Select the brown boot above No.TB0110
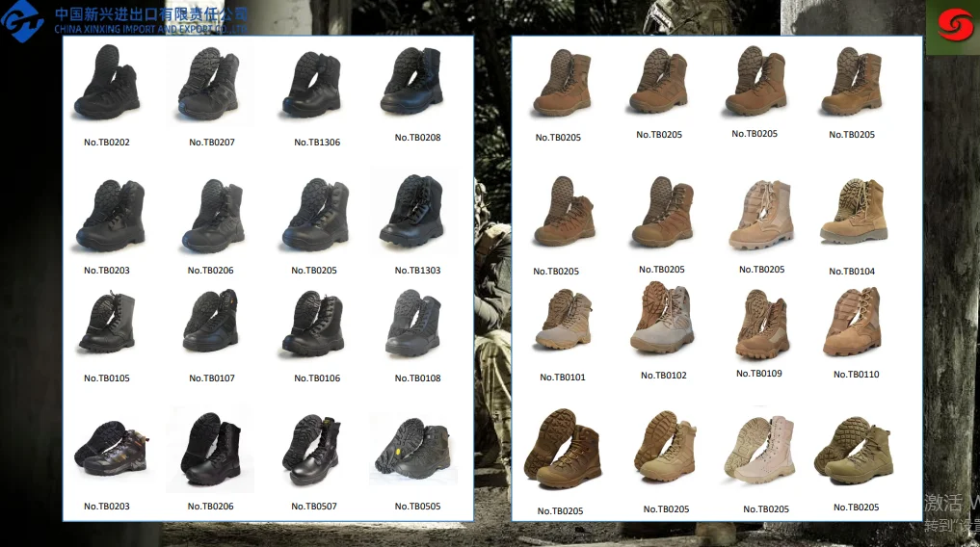The image size is (980, 547). tap(854, 323)
